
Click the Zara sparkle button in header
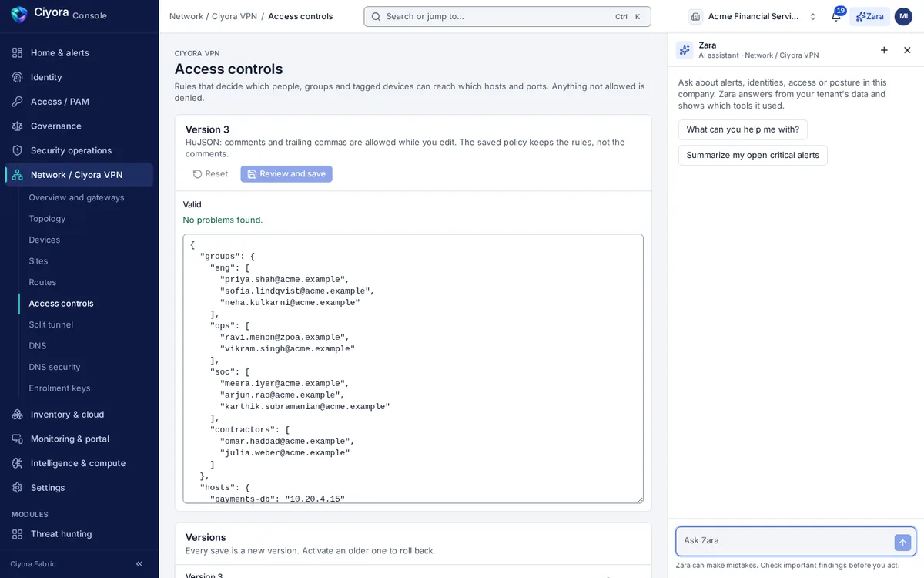coord(870,16)
